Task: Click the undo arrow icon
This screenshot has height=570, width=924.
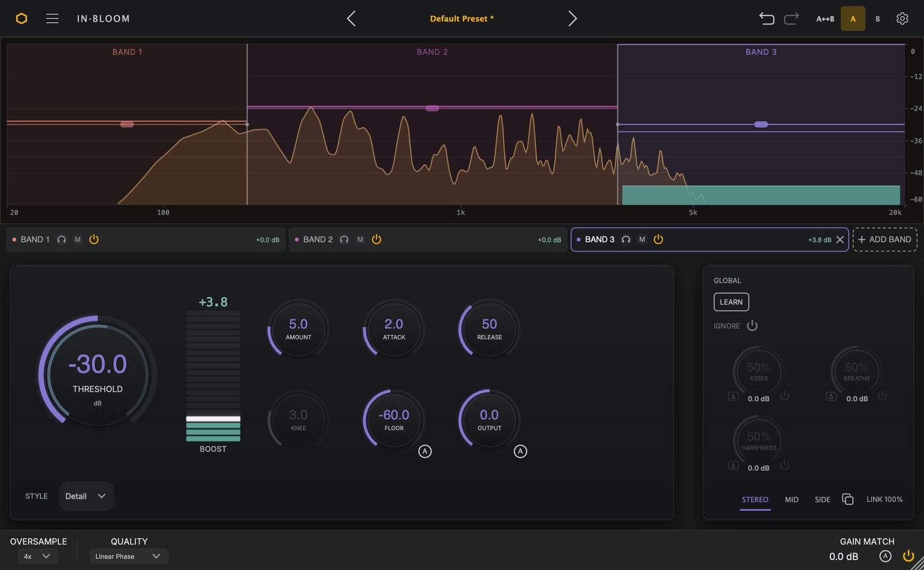Action: click(x=766, y=18)
